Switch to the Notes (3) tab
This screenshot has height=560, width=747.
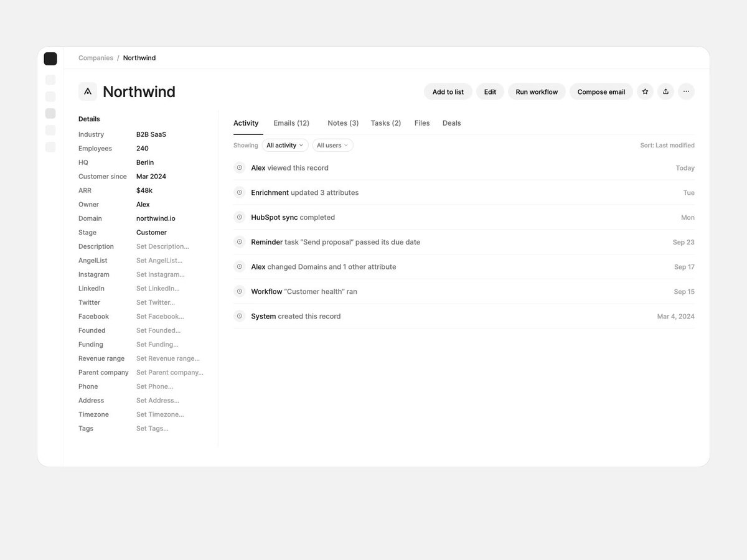tap(343, 123)
